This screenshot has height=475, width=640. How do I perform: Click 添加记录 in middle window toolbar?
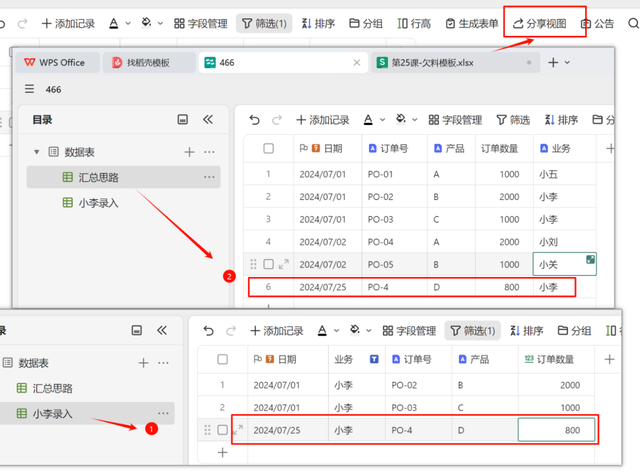coord(322,120)
